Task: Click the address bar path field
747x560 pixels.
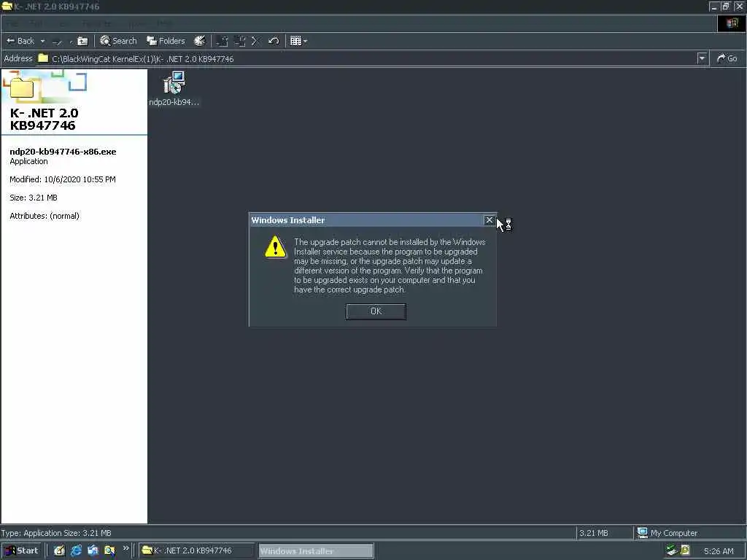Action: point(367,58)
